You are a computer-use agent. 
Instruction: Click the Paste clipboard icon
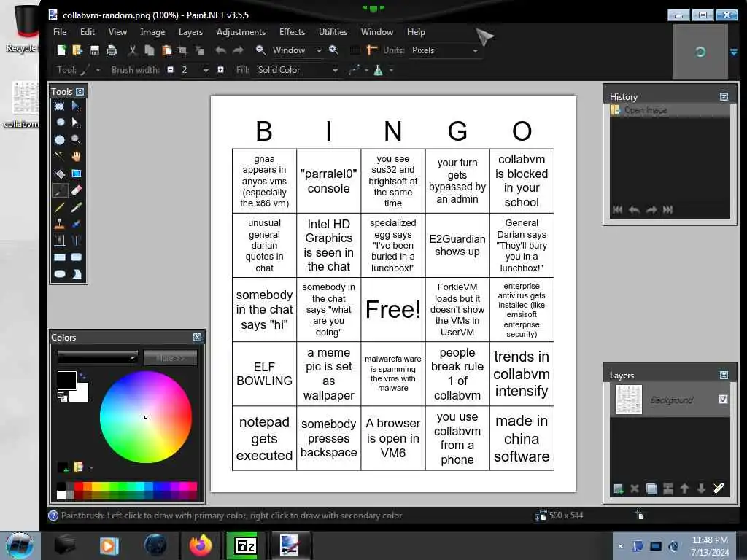click(166, 50)
